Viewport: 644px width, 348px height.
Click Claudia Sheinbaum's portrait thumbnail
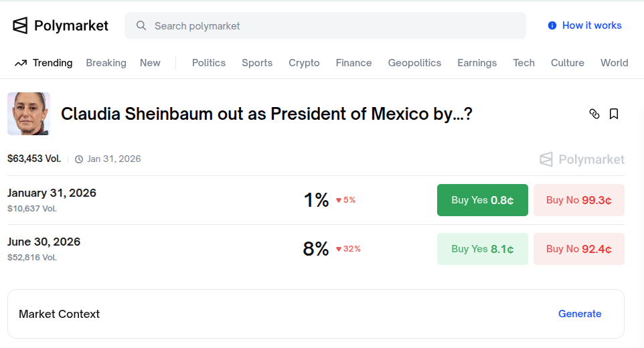[x=29, y=114]
